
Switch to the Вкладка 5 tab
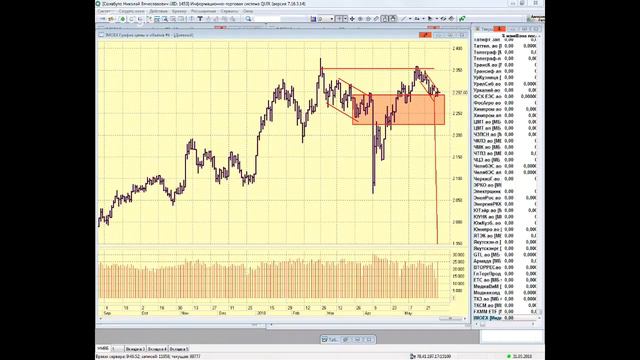point(179,349)
